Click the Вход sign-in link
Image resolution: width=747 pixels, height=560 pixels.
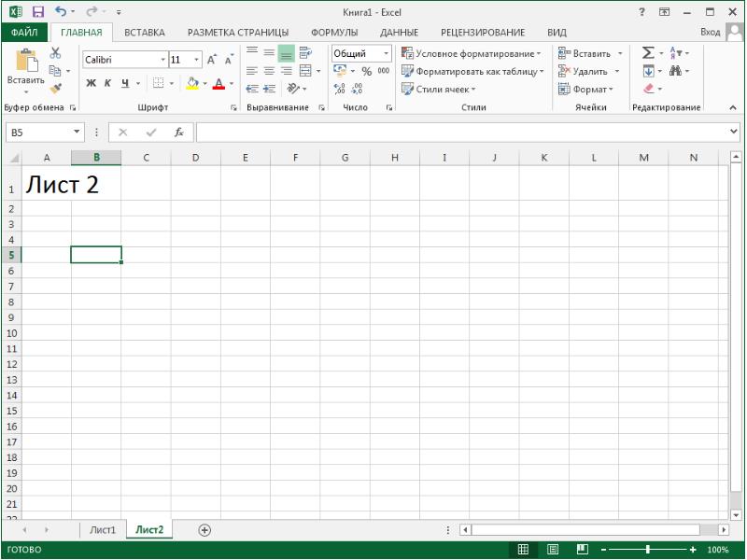[710, 32]
